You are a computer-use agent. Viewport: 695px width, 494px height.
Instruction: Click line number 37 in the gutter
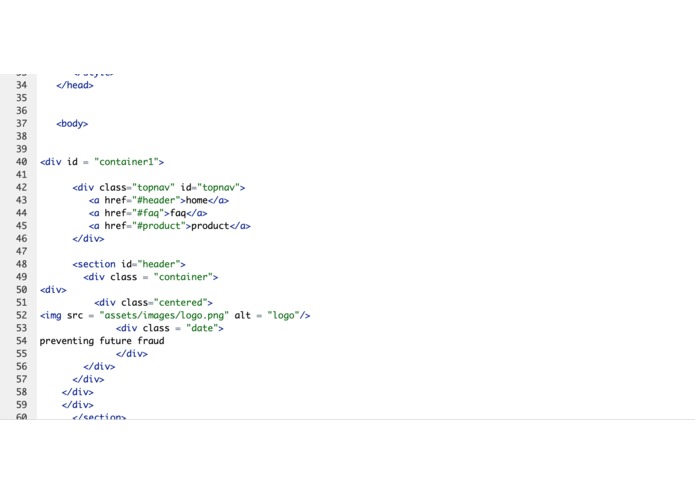point(21,124)
